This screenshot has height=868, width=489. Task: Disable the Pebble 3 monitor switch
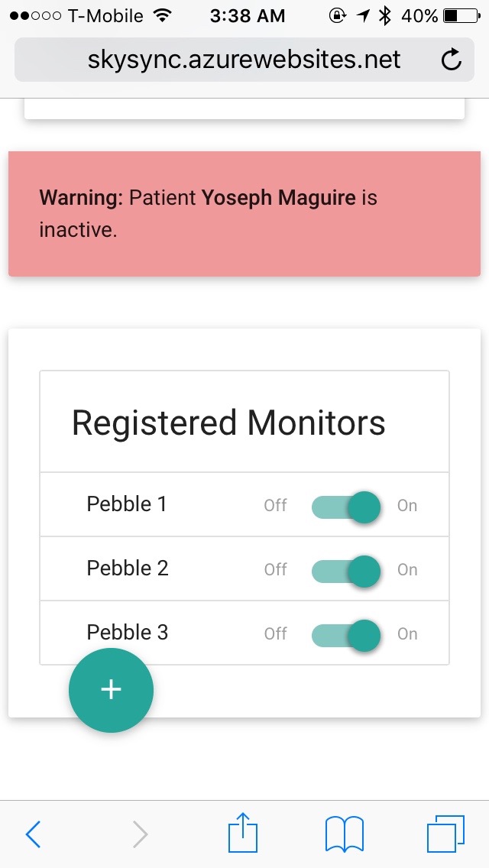tap(347, 634)
